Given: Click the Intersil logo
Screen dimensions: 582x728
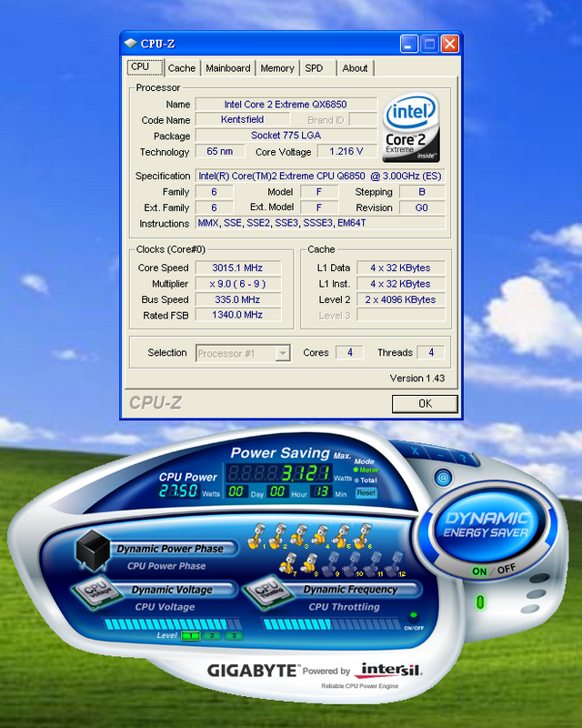Looking at the screenshot, I should 388,670.
